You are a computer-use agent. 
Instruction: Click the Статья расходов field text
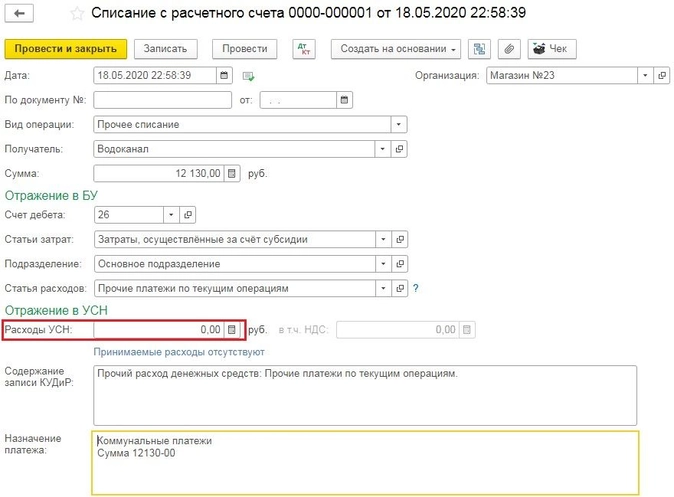tap(235, 288)
